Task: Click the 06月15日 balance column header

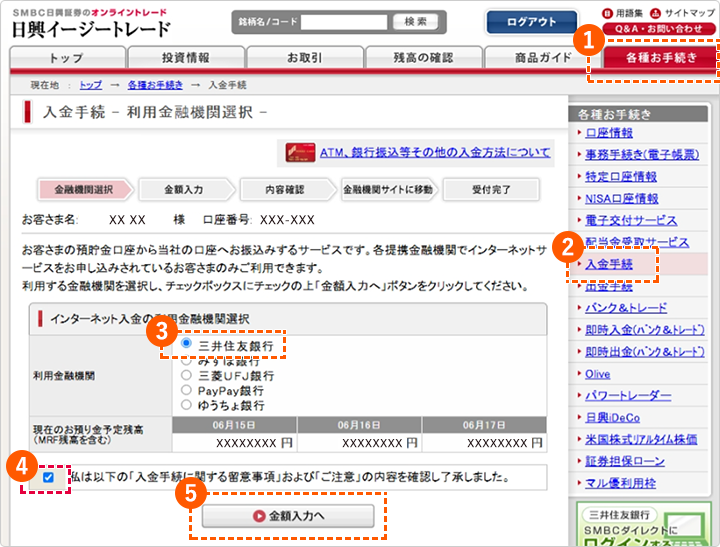Action: tap(234, 425)
